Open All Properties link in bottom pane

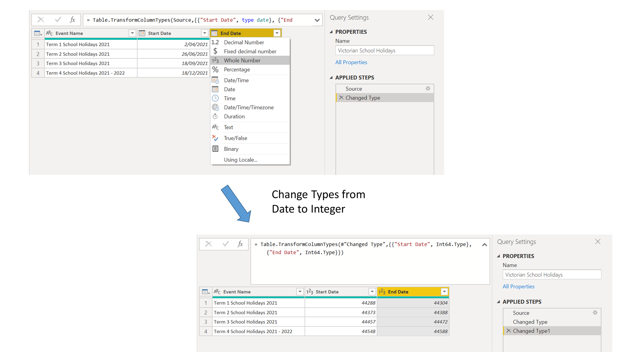coord(519,287)
